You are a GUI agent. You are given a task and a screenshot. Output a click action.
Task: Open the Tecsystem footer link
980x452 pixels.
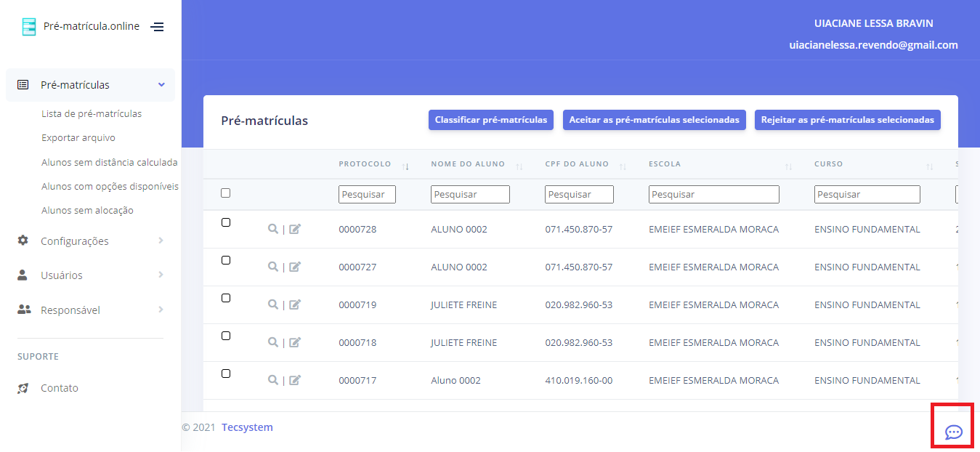[x=247, y=427]
